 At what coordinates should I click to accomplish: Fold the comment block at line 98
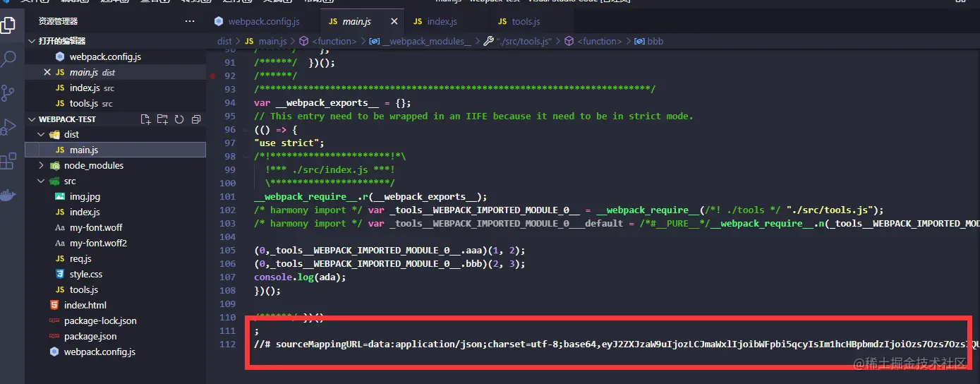coord(246,156)
